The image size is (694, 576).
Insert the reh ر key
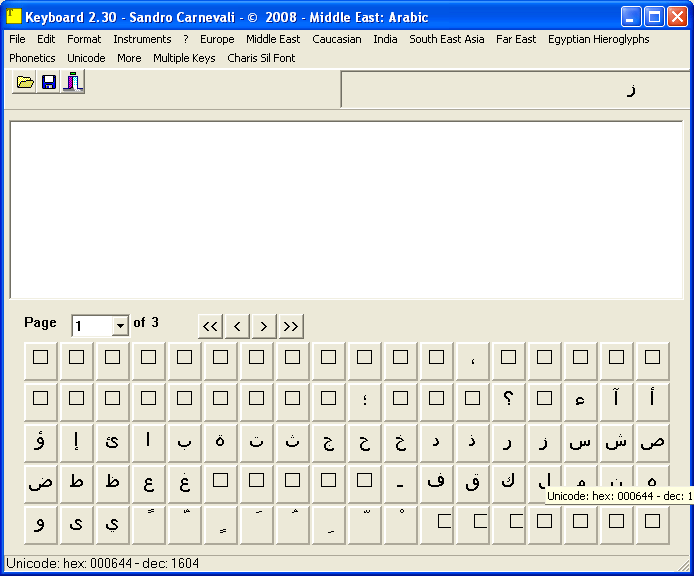[x=509, y=443]
